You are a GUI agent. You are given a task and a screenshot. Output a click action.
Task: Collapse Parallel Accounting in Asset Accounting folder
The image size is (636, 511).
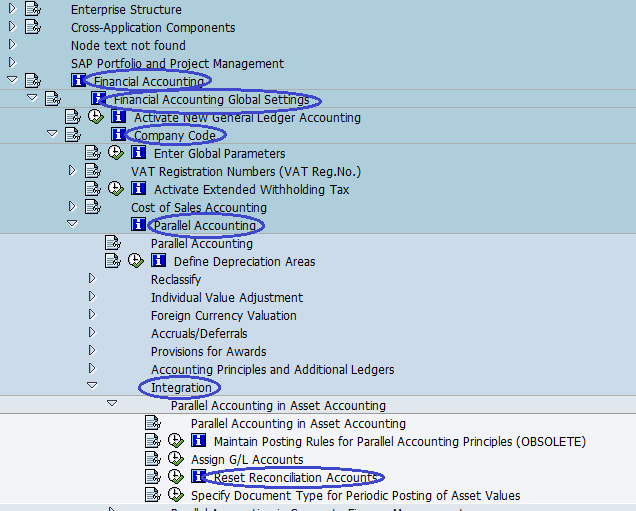(112, 403)
